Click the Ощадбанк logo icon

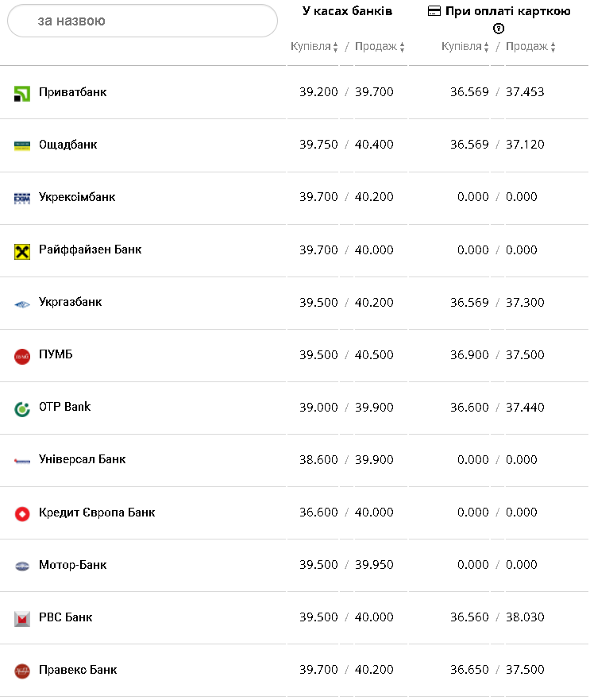(x=22, y=145)
